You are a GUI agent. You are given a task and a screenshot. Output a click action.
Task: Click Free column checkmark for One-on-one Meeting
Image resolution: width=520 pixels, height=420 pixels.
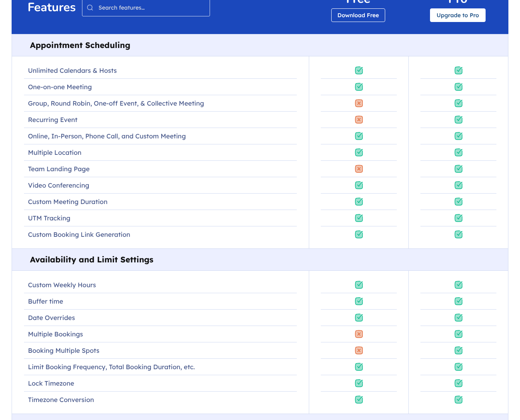[359, 87]
